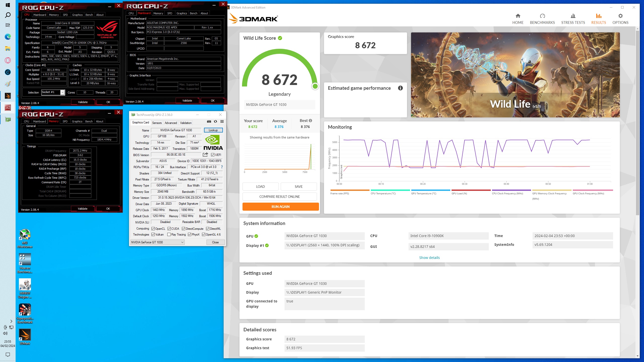Open Advanced tab in GPU-Z

coord(171,123)
